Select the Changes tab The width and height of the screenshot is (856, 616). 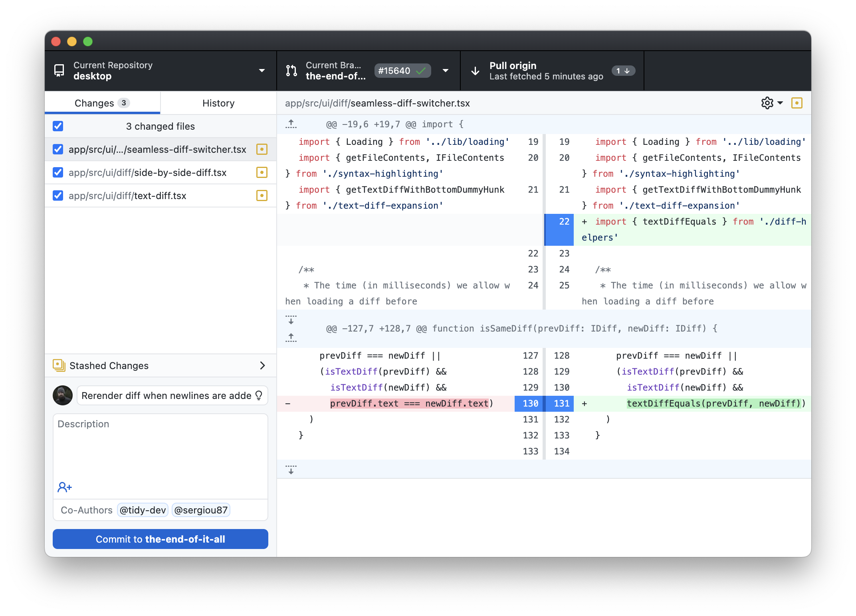103,103
